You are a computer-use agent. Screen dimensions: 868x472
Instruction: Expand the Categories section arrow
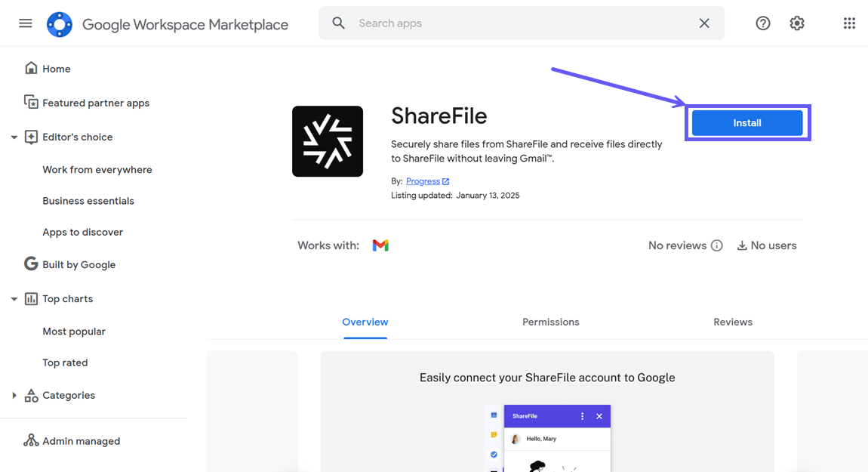[14, 396]
